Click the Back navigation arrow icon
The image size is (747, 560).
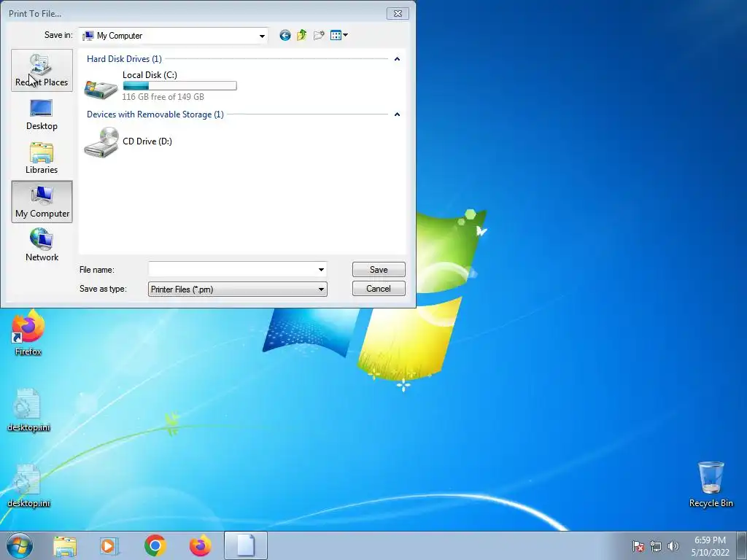tap(285, 35)
